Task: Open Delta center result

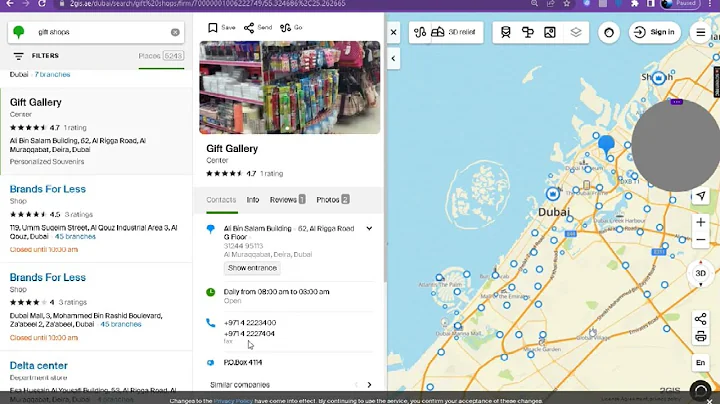Action: click(x=39, y=366)
